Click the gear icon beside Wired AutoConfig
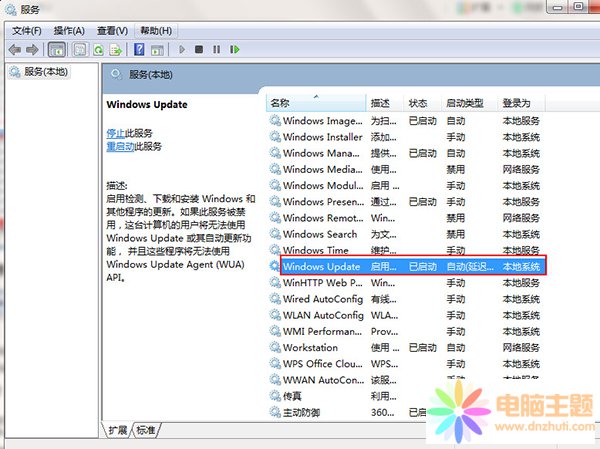 coord(275,299)
